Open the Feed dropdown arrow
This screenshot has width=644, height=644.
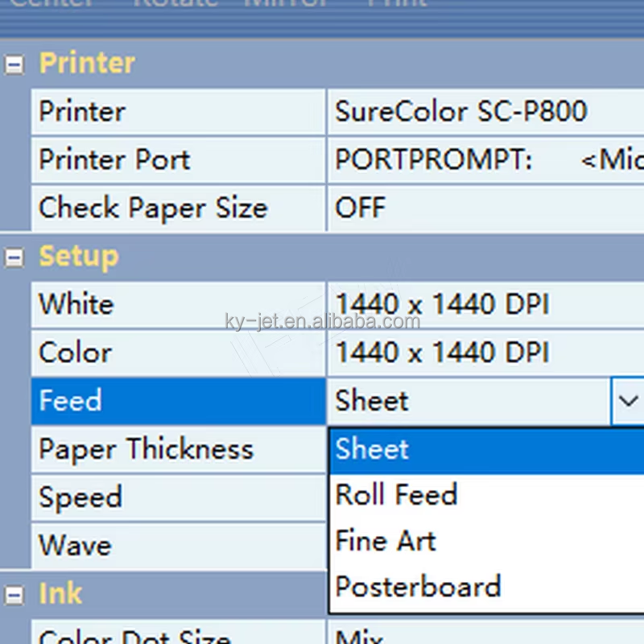(628, 401)
